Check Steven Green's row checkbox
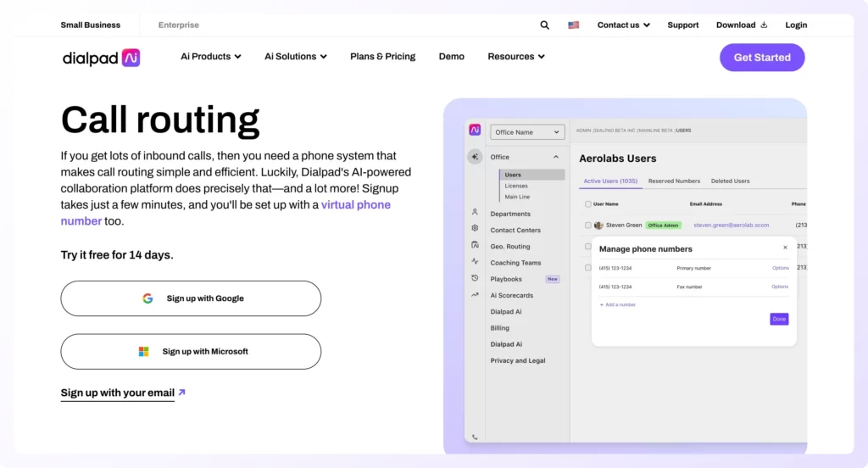868x468 pixels. pos(588,226)
